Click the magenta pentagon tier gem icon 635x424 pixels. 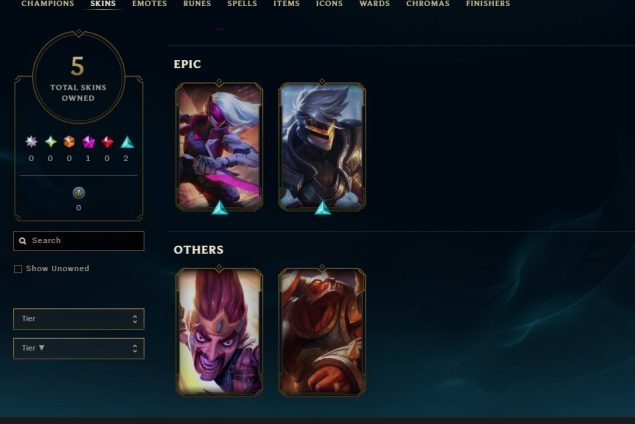click(88, 142)
